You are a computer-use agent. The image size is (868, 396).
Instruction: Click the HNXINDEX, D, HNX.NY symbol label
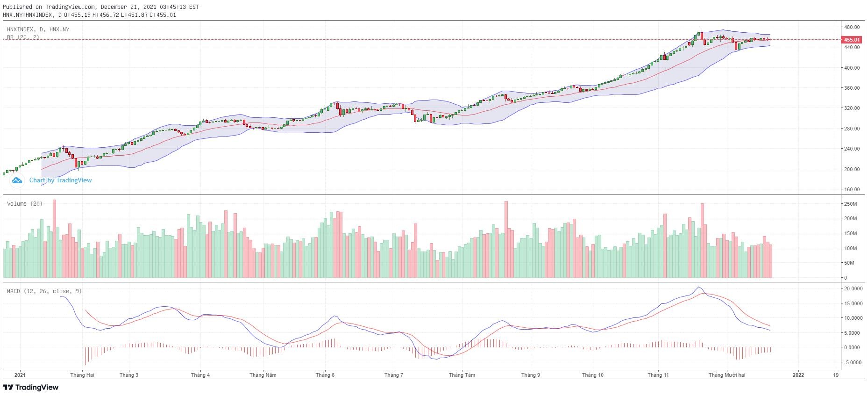click(x=38, y=29)
